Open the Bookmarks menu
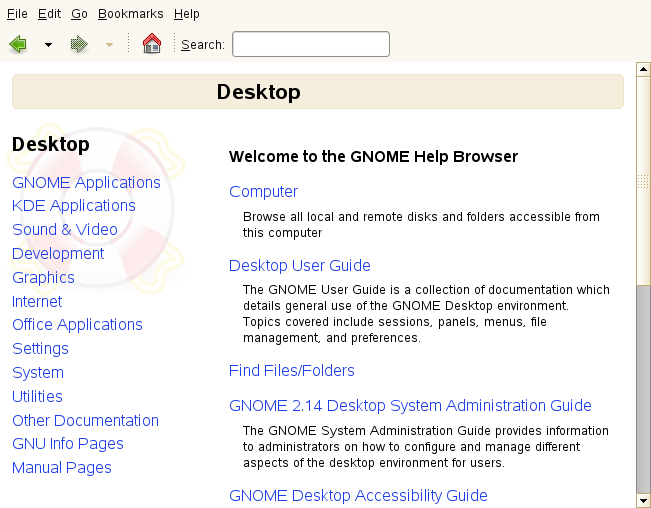This screenshot has width=651, height=508. pyautogui.click(x=130, y=14)
